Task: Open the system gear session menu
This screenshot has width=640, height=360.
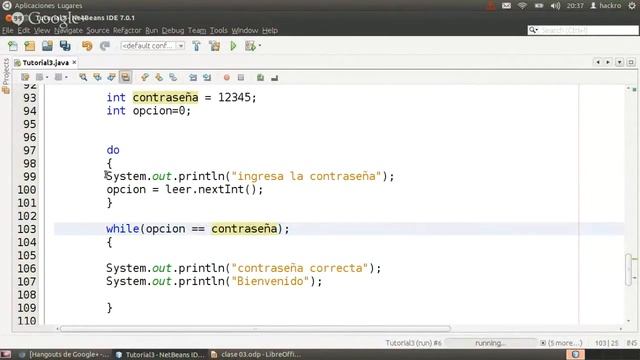Action: (632, 5)
